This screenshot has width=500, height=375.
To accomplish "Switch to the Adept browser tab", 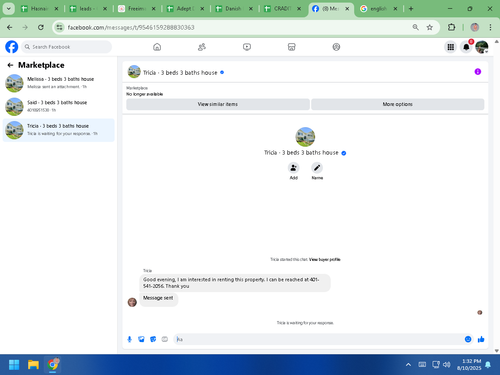I will point(185,9).
